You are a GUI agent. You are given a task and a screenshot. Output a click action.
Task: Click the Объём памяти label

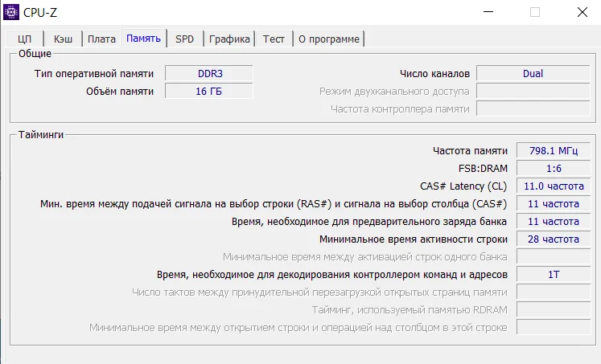[x=120, y=91]
